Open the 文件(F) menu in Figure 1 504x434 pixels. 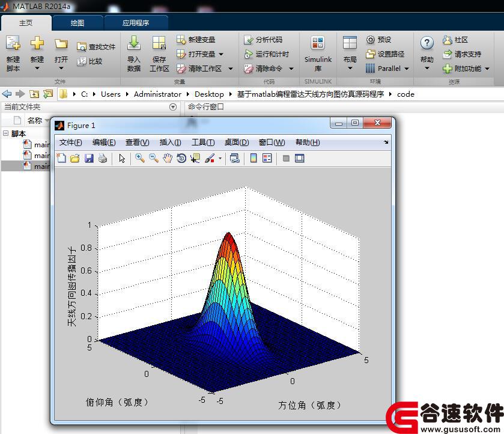pos(70,142)
